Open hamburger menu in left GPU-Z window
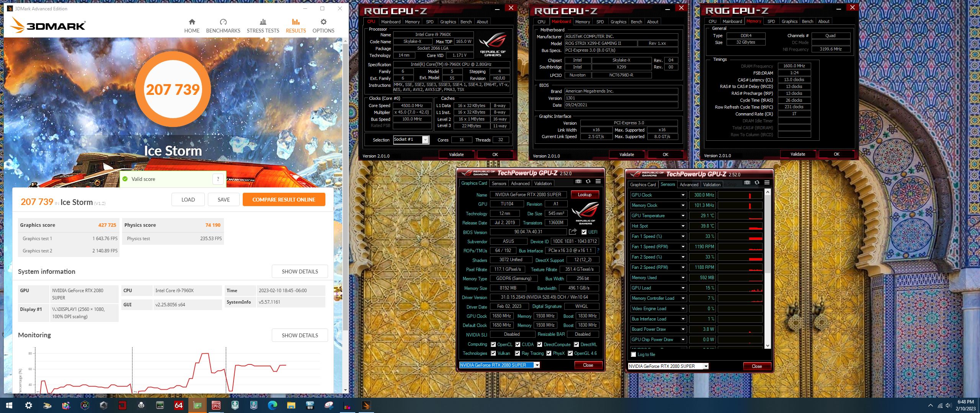980x413 pixels. click(x=598, y=182)
